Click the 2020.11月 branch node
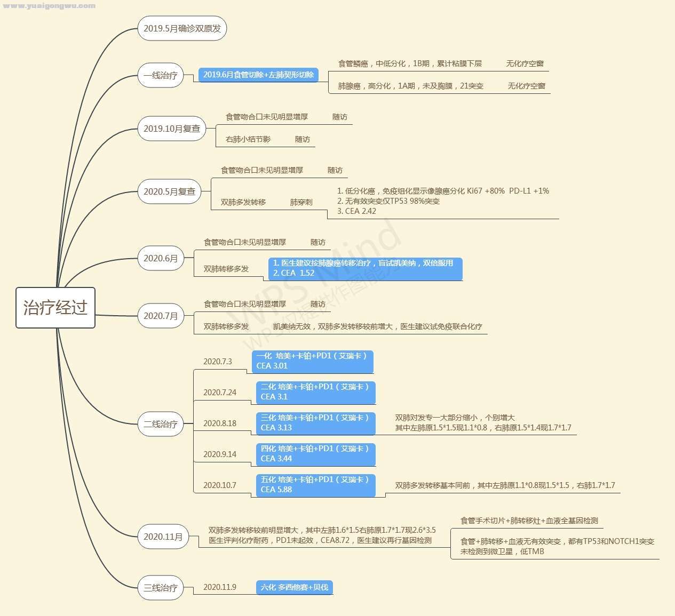This screenshot has width=675, height=616. 163,537
